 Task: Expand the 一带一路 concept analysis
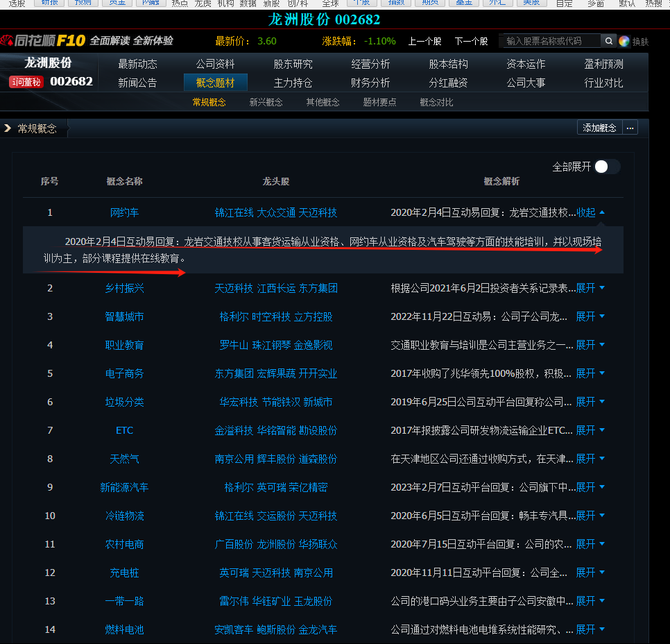pyautogui.click(x=590, y=601)
